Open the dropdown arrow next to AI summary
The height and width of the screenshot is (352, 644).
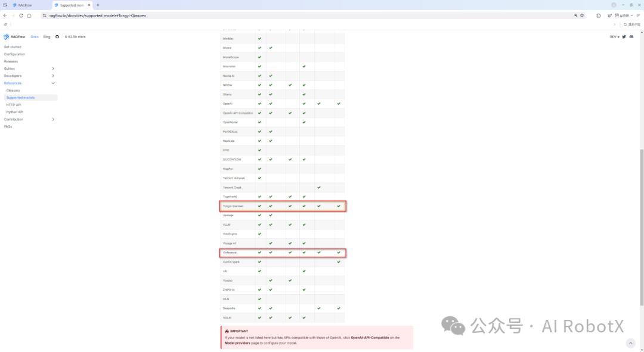631,15
